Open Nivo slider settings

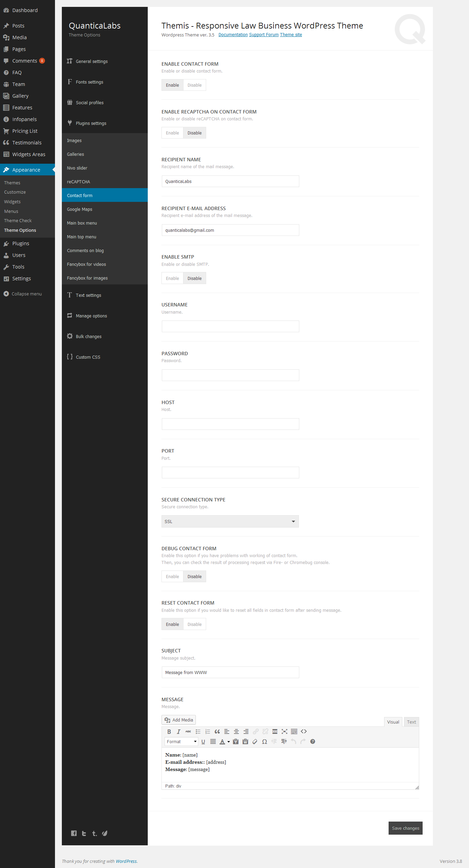pos(105,168)
